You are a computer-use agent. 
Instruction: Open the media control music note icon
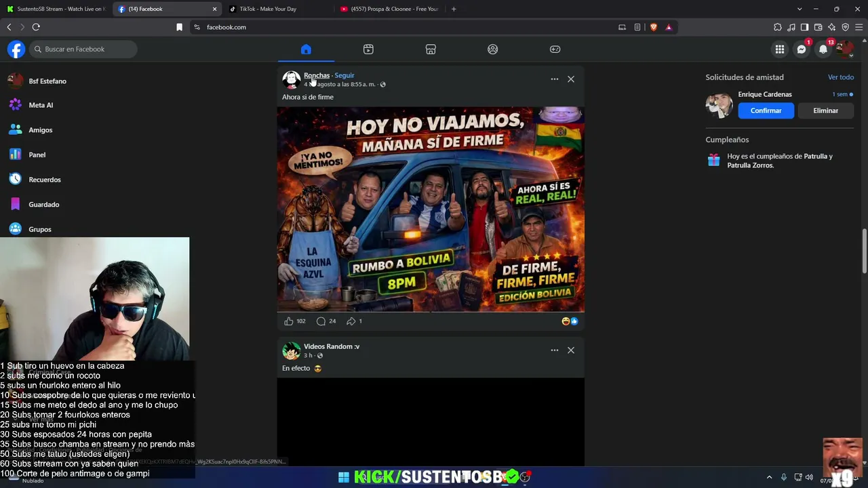(x=791, y=27)
